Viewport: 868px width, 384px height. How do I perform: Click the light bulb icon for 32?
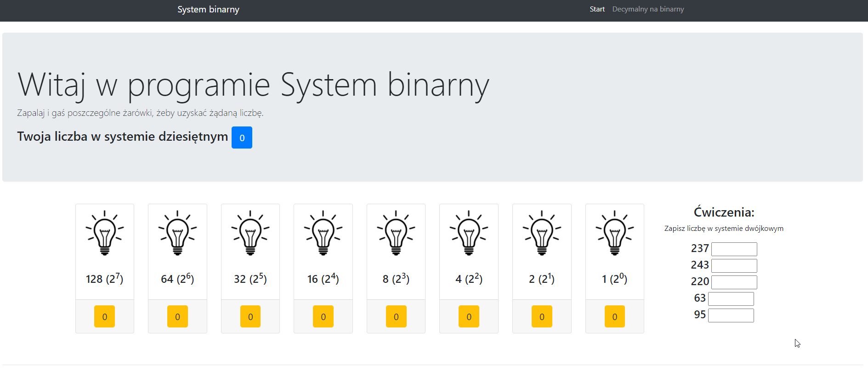250,233
